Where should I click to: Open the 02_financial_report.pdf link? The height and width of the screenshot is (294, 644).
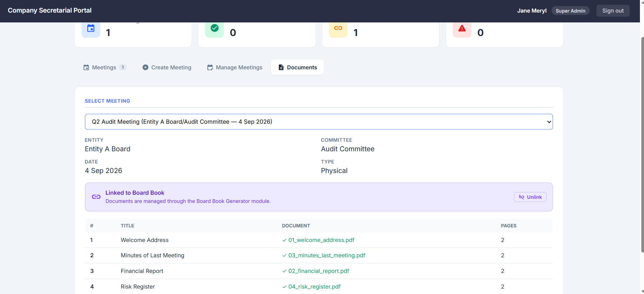319,271
